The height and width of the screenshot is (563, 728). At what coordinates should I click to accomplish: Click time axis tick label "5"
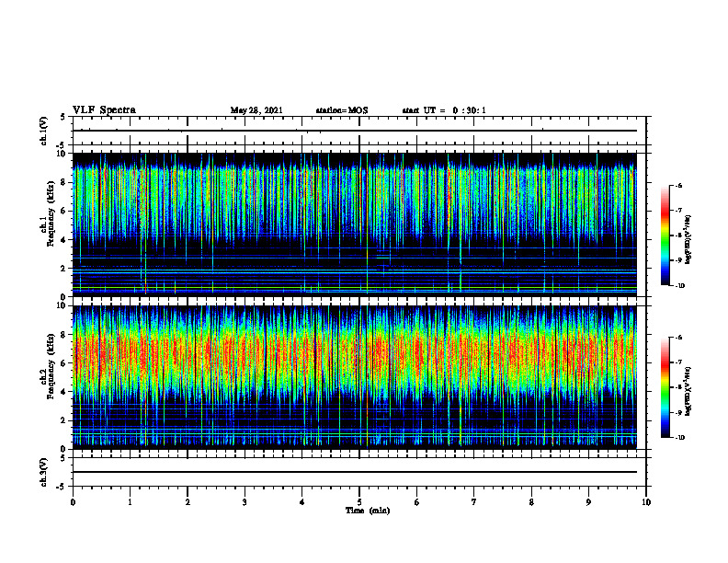[359, 502]
